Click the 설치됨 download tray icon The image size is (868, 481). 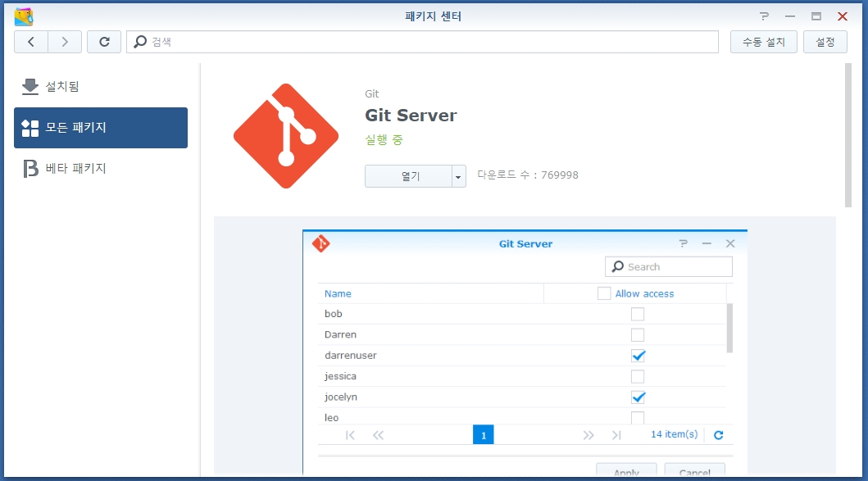point(30,86)
